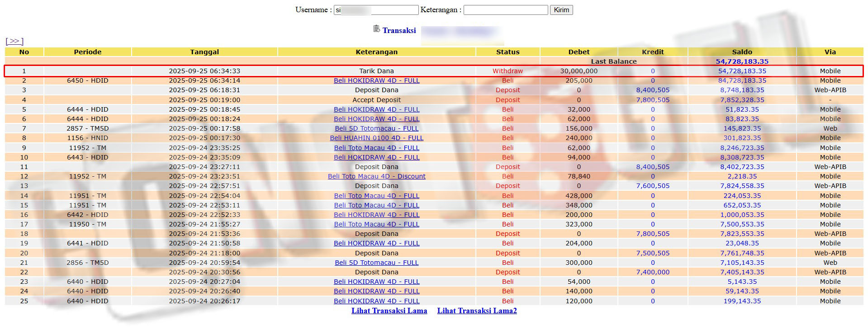Click the [>>] next page link

(14, 41)
